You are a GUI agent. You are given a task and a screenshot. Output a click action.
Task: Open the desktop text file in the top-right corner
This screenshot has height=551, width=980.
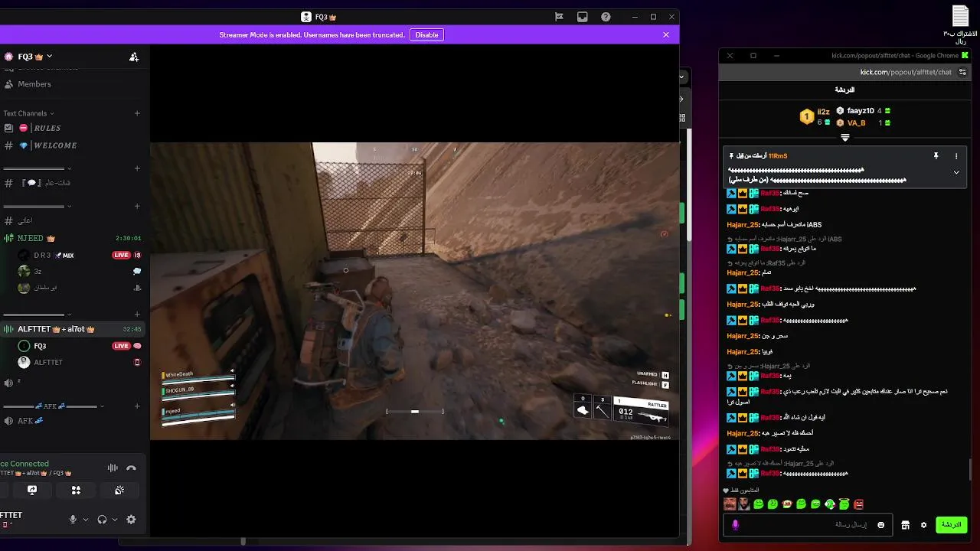point(960,25)
